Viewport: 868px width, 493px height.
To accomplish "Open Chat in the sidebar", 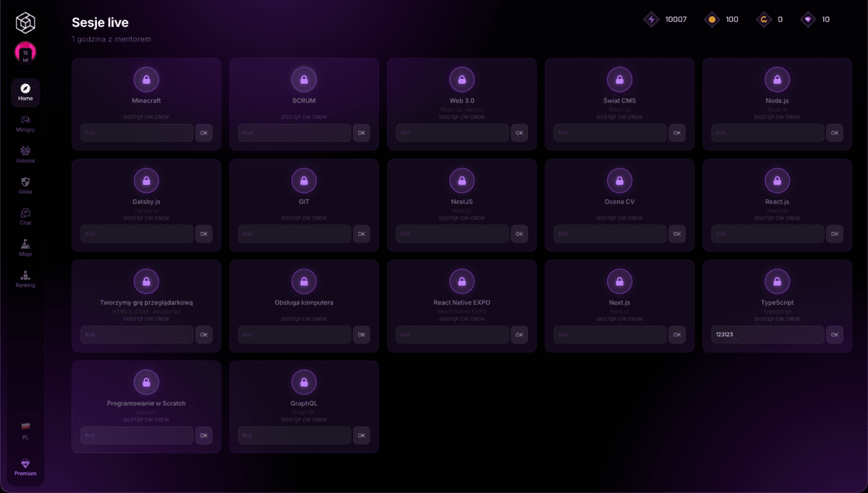I will click(25, 216).
